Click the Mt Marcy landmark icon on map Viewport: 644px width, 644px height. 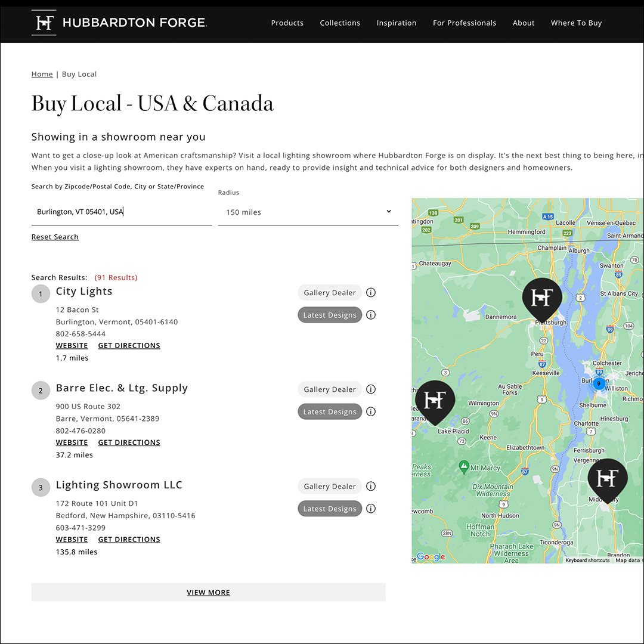tap(464, 467)
